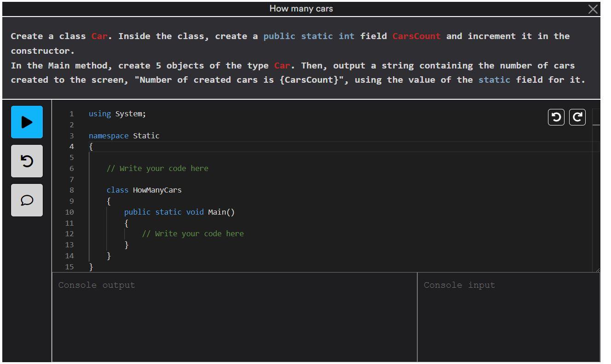The width and height of the screenshot is (611, 364).
Task: Click the reset code icon in the left sidebar
Action: pos(26,161)
